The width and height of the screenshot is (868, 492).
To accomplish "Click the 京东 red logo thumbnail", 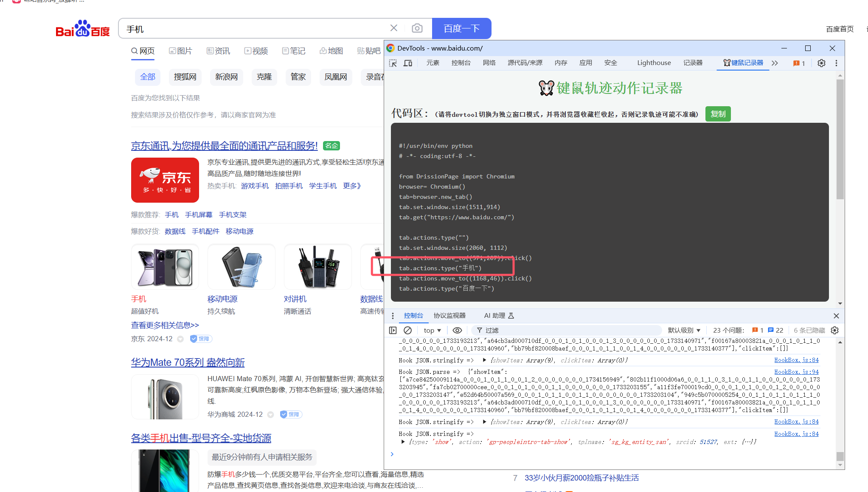I will 165,180.
